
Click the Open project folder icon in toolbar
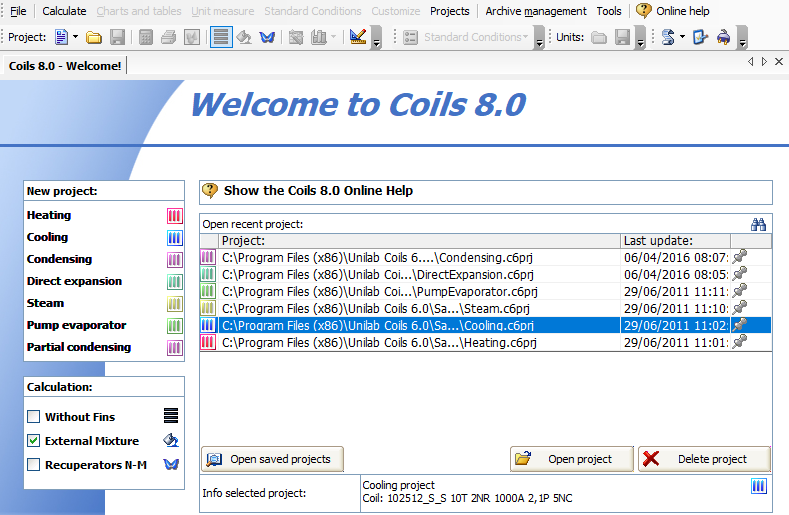tap(94, 37)
